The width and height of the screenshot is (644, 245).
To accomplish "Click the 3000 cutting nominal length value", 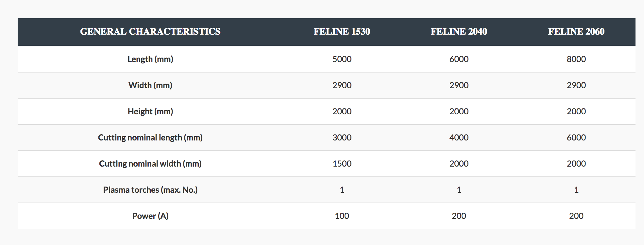I will click(342, 138).
